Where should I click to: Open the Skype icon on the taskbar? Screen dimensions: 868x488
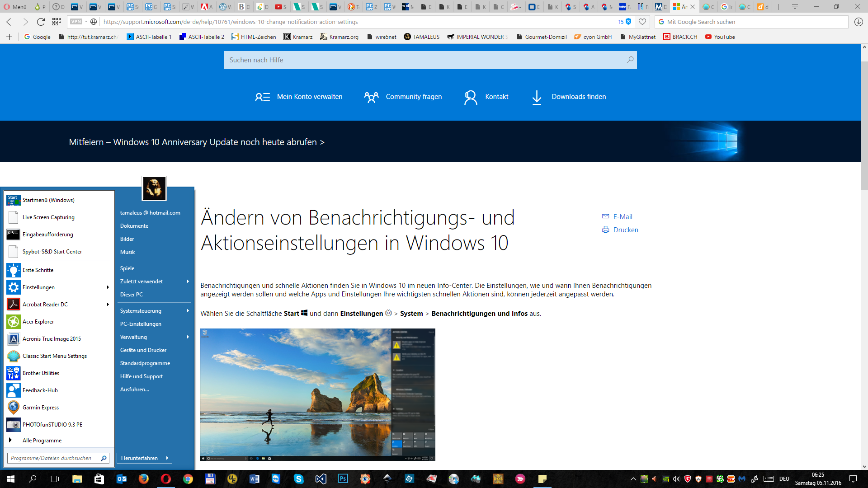[298, 479]
